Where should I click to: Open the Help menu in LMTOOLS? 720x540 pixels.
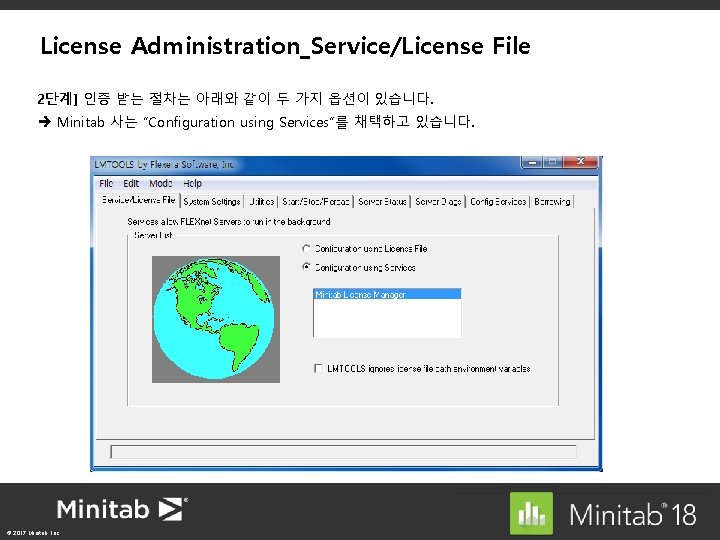tap(192, 183)
